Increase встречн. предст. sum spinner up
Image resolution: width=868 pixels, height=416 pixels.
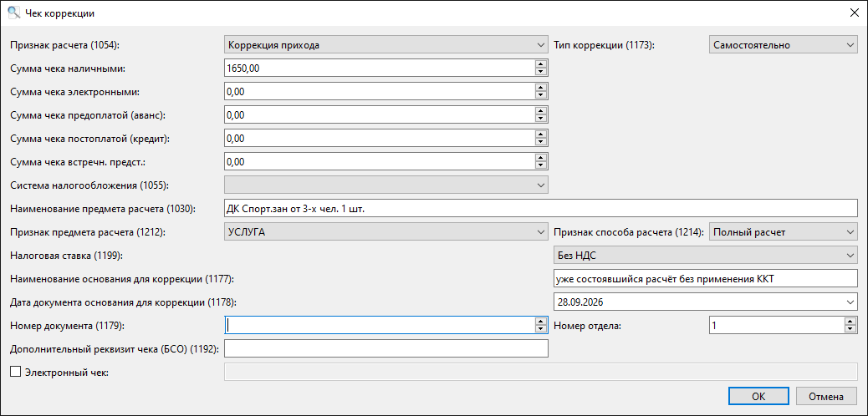tap(540, 158)
